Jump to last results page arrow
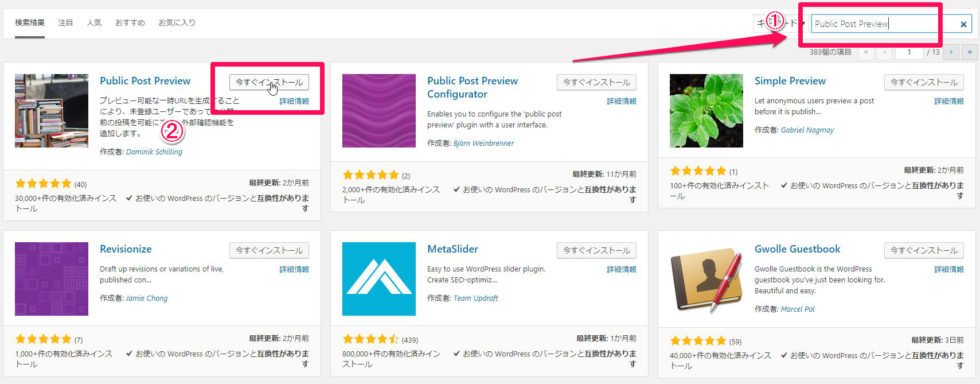The image size is (980, 384). click(x=970, y=52)
